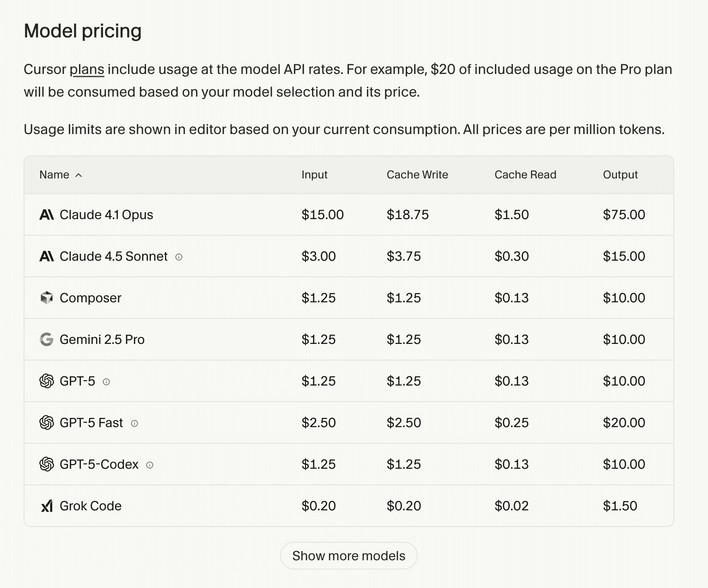Click the Output column header
The height and width of the screenshot is (588, 708).
click(x=620, y=175)
